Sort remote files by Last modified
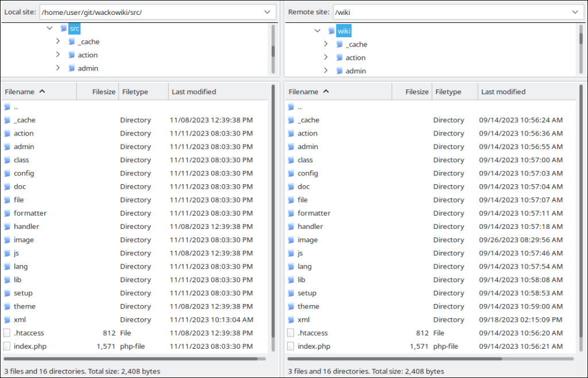Screen dimensions: 588x378 coord(504,91)
